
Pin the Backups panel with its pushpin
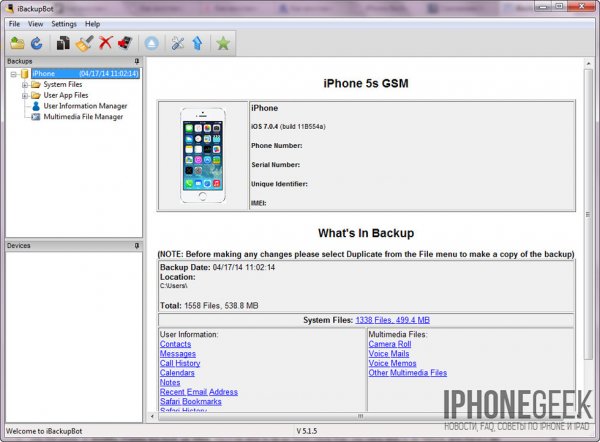[137, 61]
